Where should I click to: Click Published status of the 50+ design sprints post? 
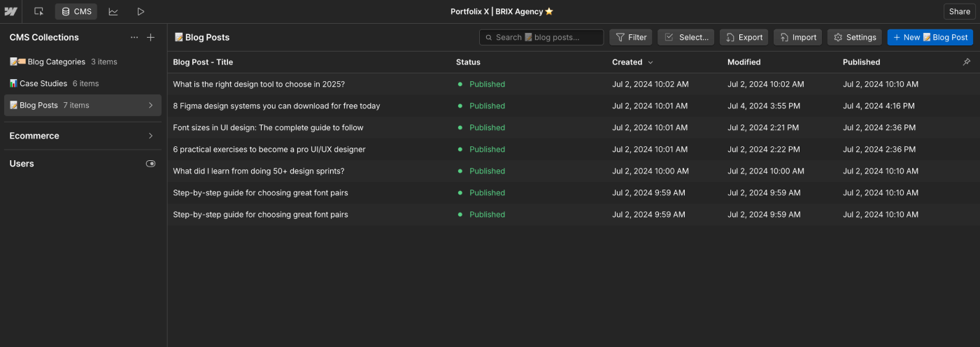[481, 171]
